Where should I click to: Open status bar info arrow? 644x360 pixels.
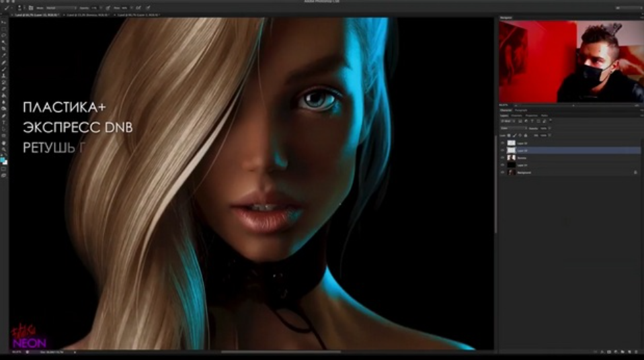pyautogui.click(x=75, y=352)
